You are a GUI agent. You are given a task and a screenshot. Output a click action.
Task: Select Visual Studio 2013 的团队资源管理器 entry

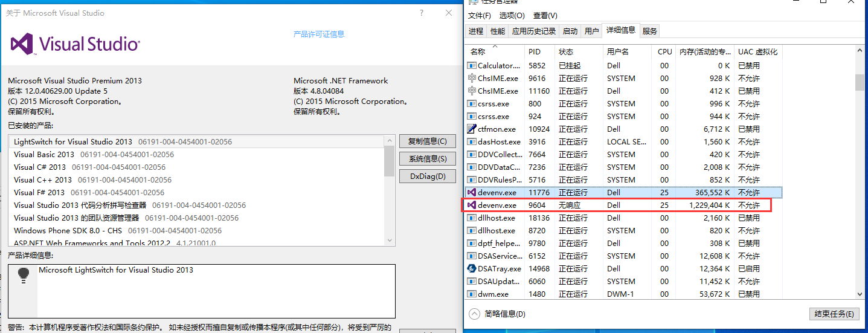tap(196, 218)
